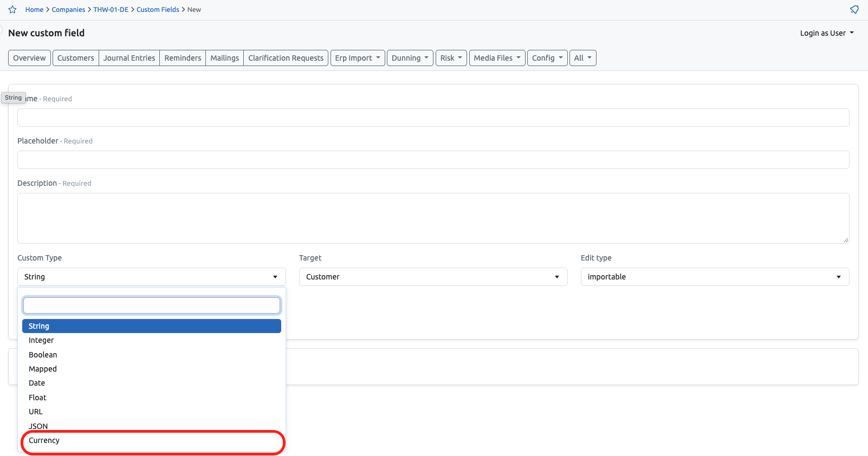This screenshot has height=456, width=868.
Task: Select the JSON type option
Action: click(x=152, y=426)
